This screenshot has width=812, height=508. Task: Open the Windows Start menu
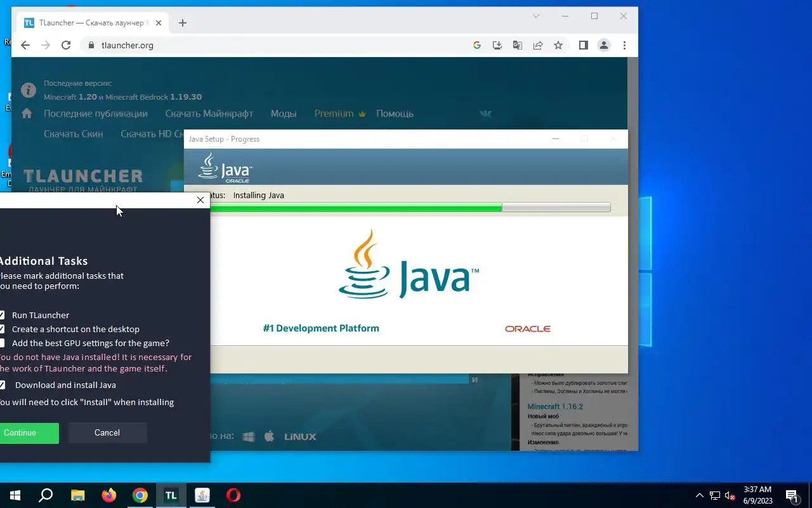[15, 495]
